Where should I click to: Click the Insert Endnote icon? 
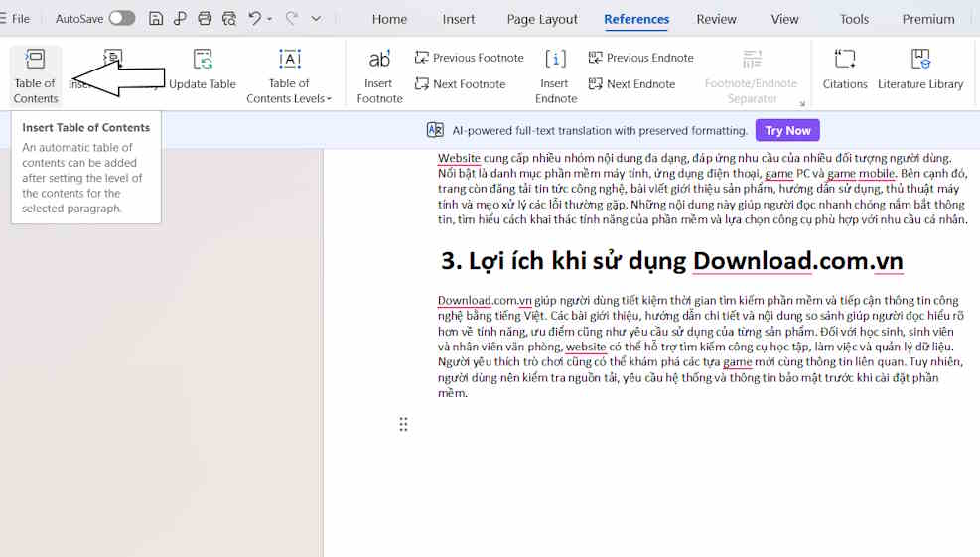click(556, 59)
